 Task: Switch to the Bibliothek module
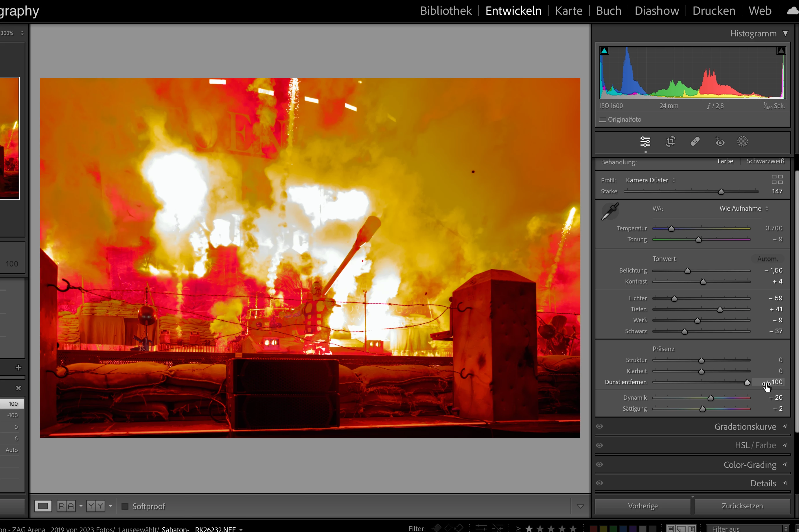(445, 11)
